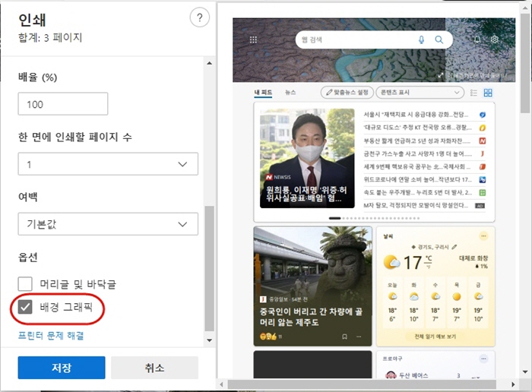Image resolution: width=532 pixels, height=392 pixels.
Task: Open the 여백 margins dropdown
Action: tap(108, 224)
